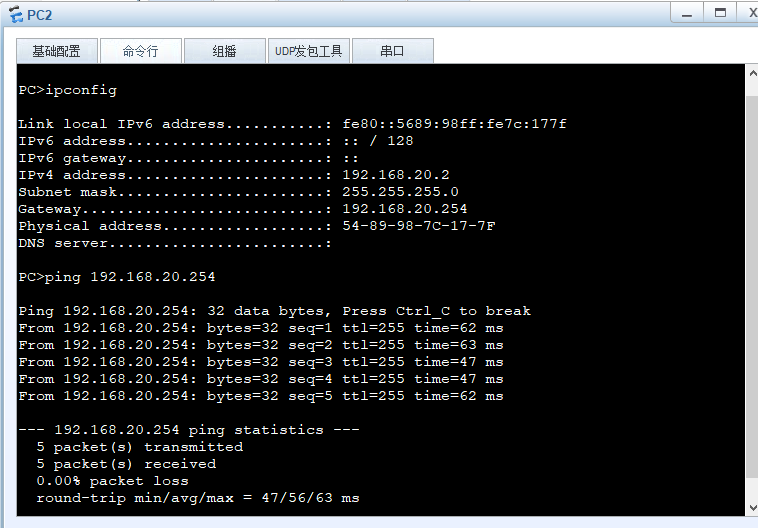Viewport: 758px width, 528px height.
Task: Click the terminal scrollbar down arrow
Action: pyautogui.click(x=752, y=507)
